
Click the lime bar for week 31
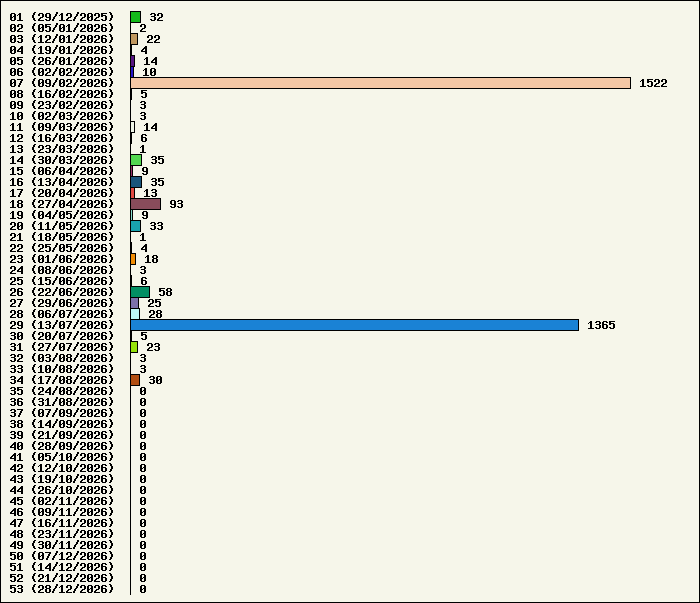(134, 347)
